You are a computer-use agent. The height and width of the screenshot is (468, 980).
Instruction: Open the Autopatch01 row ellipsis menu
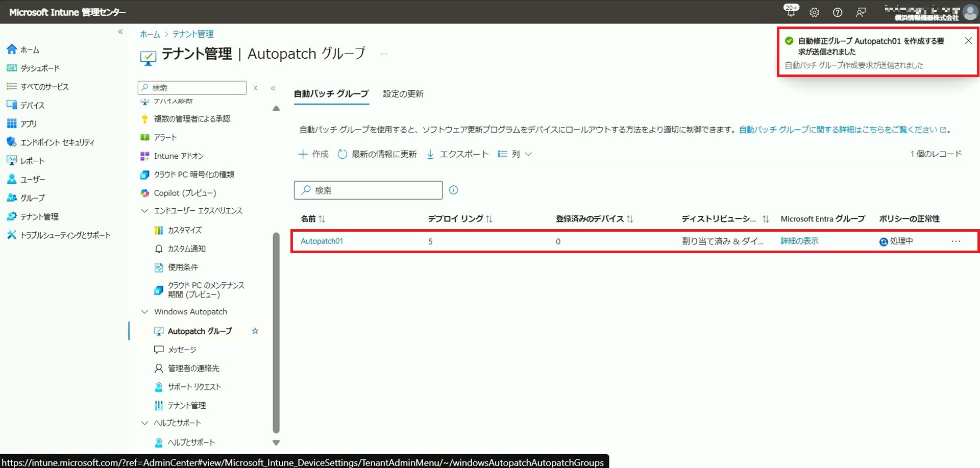(956, 241)
